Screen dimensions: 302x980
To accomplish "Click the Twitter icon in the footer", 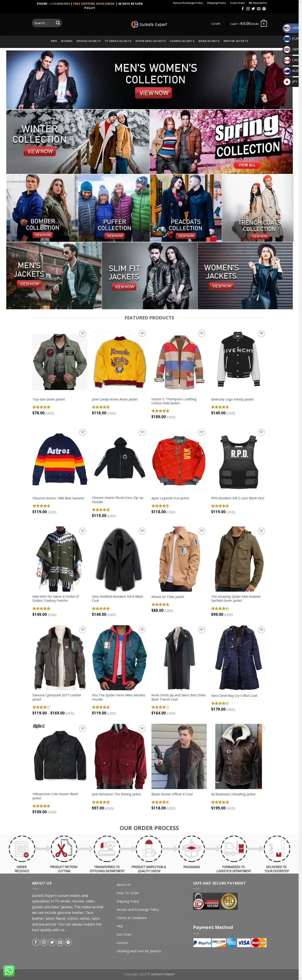I will point(52,942).
